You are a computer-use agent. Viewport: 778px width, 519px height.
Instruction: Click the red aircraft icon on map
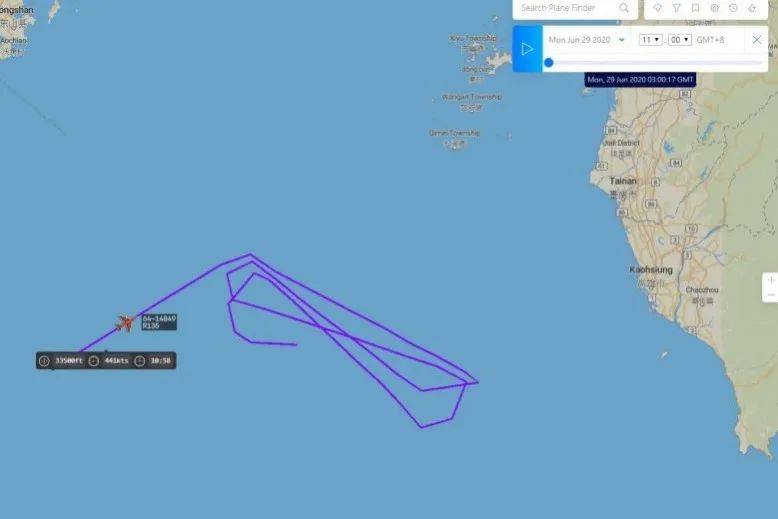tap(126, 323)
